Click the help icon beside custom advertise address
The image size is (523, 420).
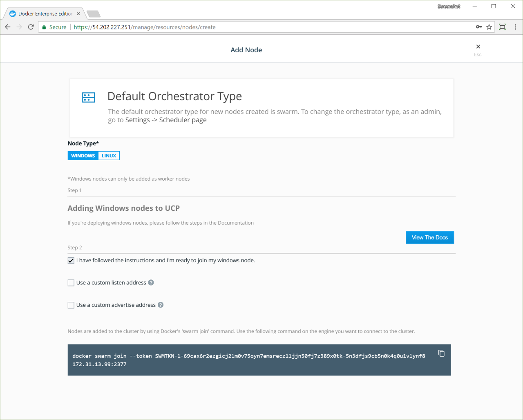tap(161, 305)
